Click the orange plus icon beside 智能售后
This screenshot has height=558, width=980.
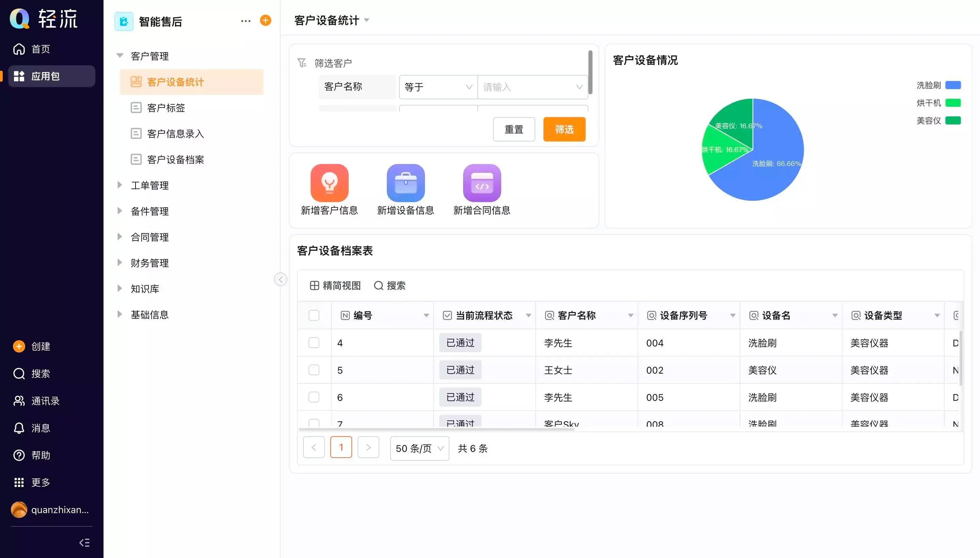pos(265,20)
